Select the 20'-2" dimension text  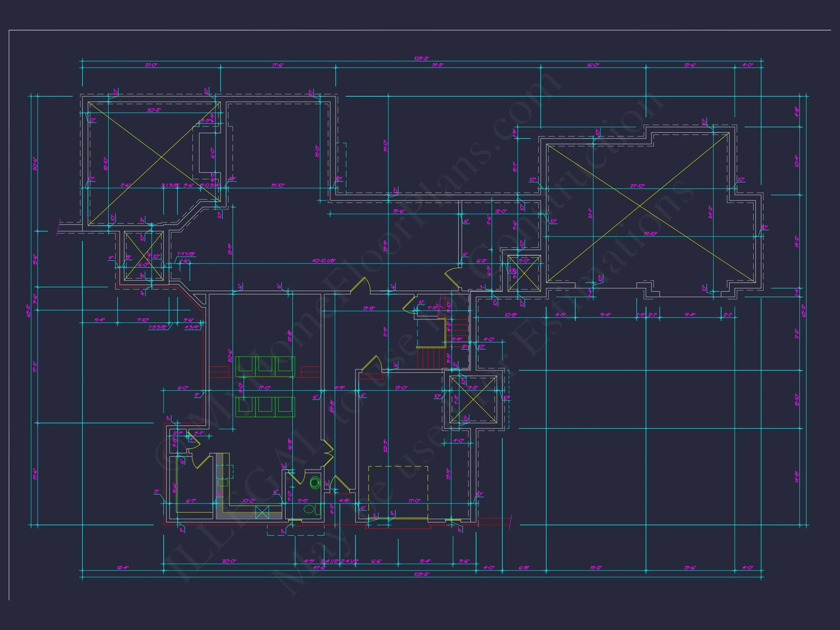click(154, 110)
